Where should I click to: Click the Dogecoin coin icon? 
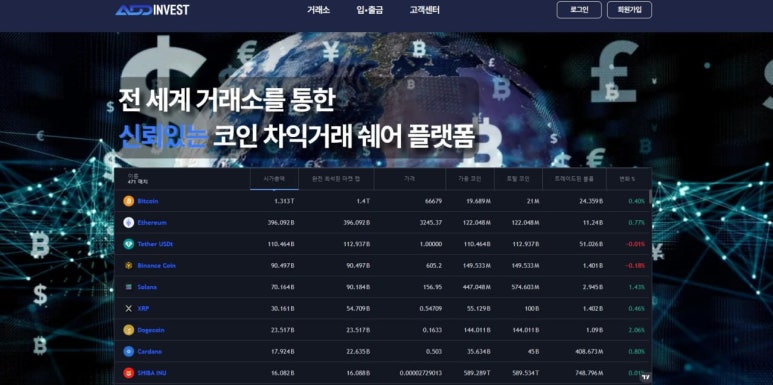129,330
